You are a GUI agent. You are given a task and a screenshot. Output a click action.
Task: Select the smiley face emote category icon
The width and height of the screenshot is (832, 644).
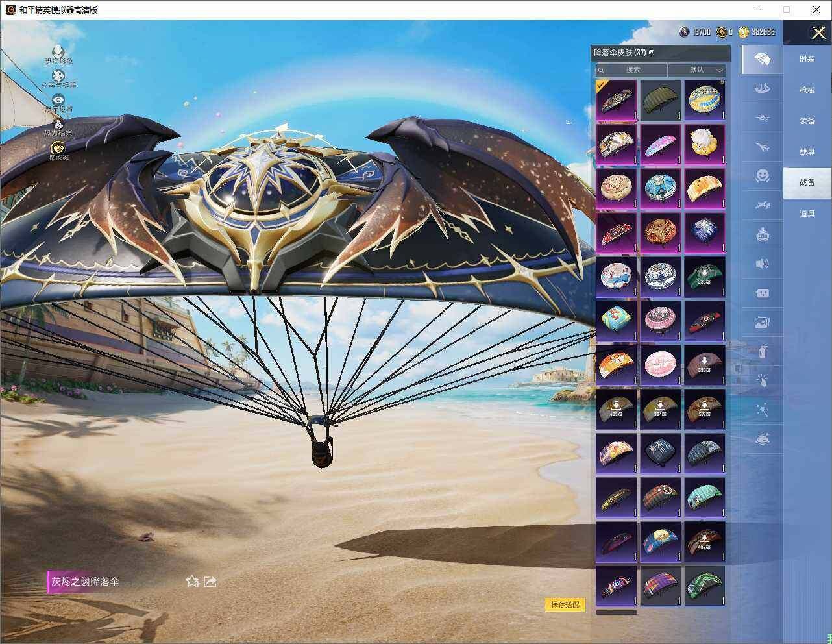coord(763,175)
